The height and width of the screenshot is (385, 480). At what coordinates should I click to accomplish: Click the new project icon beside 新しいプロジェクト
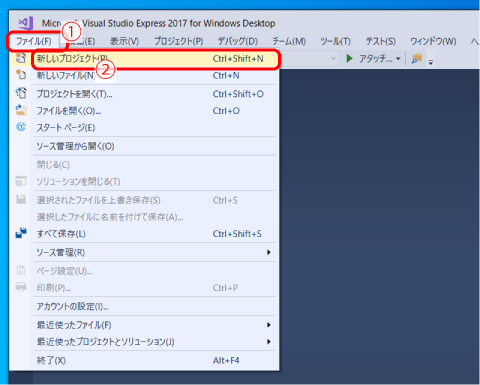tap(21, 58)
